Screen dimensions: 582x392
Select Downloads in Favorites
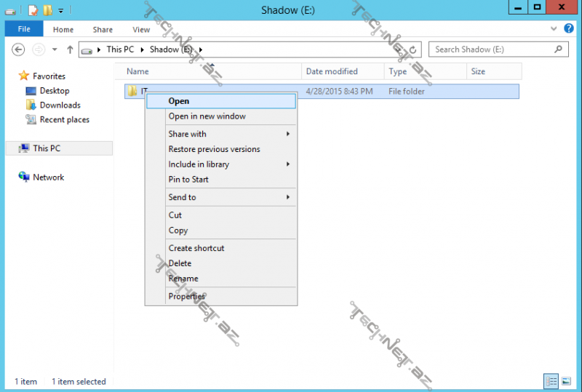(60, 105)
